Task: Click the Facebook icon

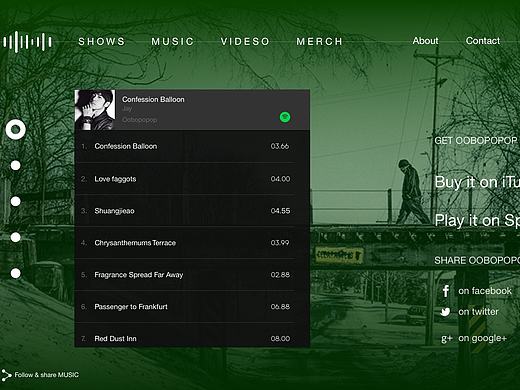Action: tap(445, 291)
